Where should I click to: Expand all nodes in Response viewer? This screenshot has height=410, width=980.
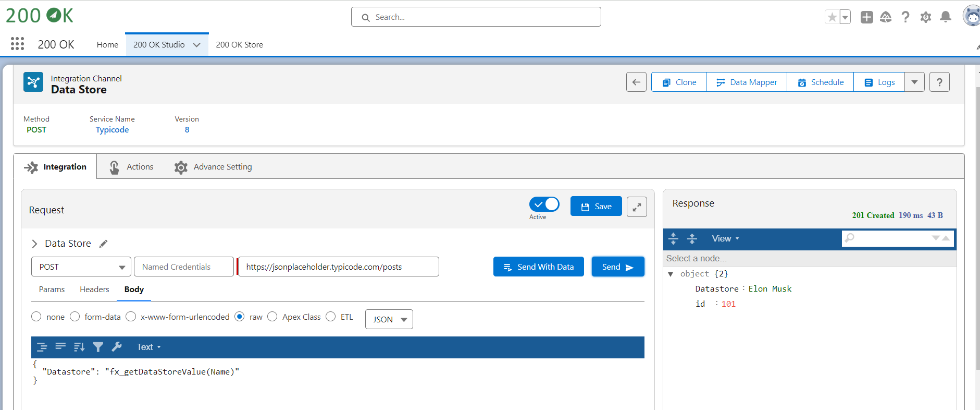(x=673, y=238)
